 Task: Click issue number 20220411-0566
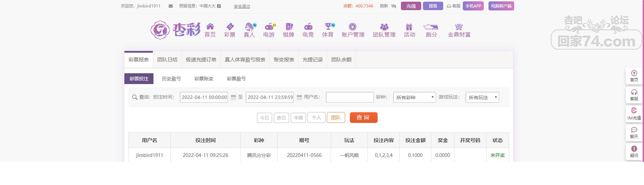(304, 155)
